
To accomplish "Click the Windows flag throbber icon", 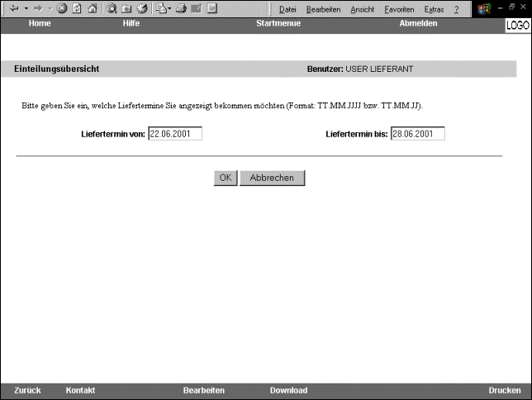I will (484, 9).
